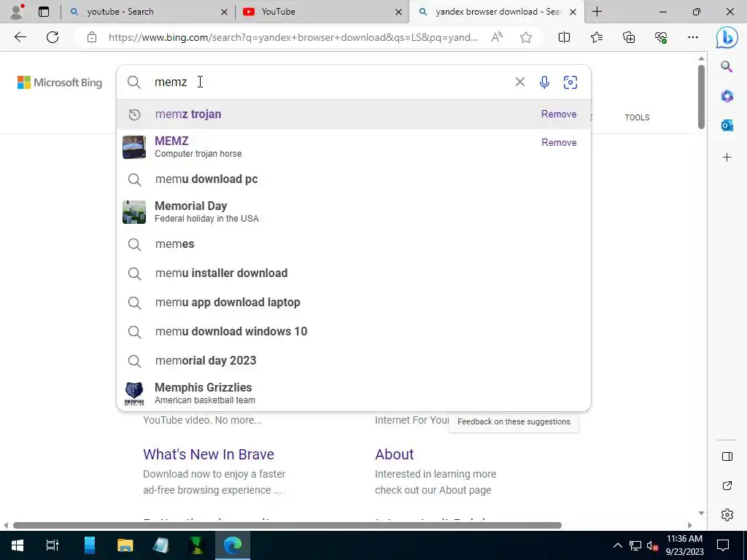Select MEMZ Computer trojan horse suggestion
Viewport: 747px width, 560px height.
coord(354,147)
